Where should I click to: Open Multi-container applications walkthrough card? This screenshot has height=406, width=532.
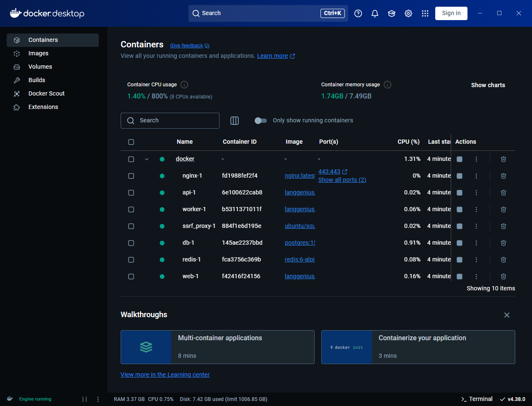[217, 347]
